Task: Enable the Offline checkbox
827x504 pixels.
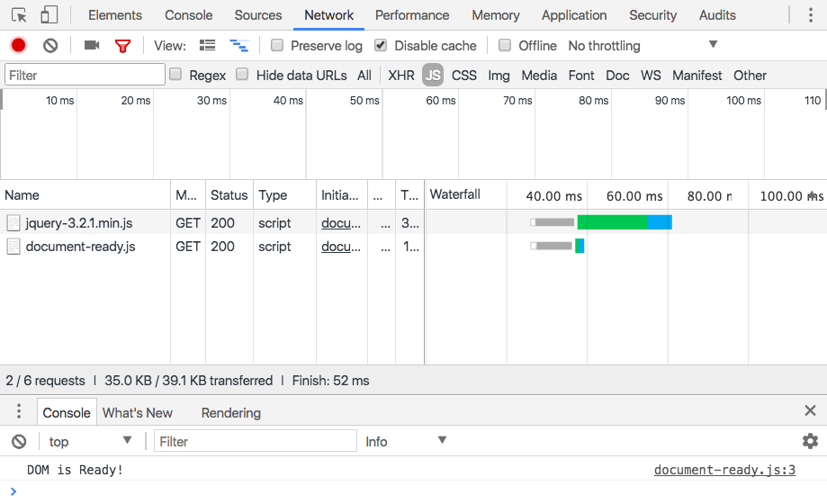Action: tap(505, 45)
